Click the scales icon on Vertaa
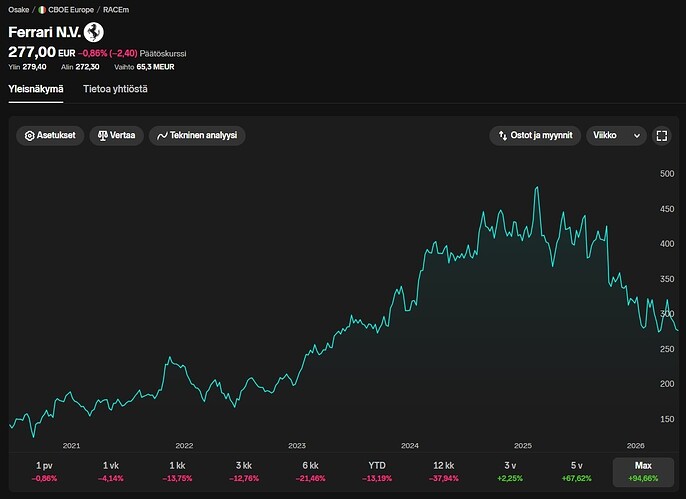 pos(103,136)
